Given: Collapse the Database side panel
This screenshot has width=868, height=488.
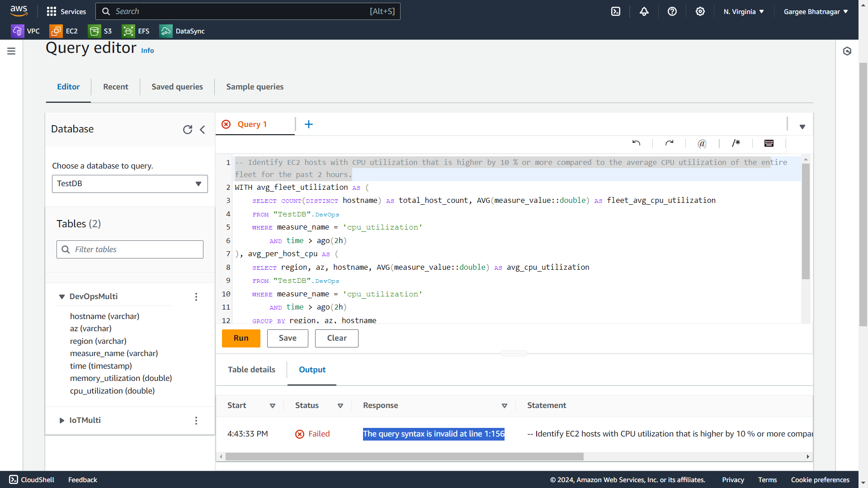Looking at the screenshot, I should pos(203,130).
